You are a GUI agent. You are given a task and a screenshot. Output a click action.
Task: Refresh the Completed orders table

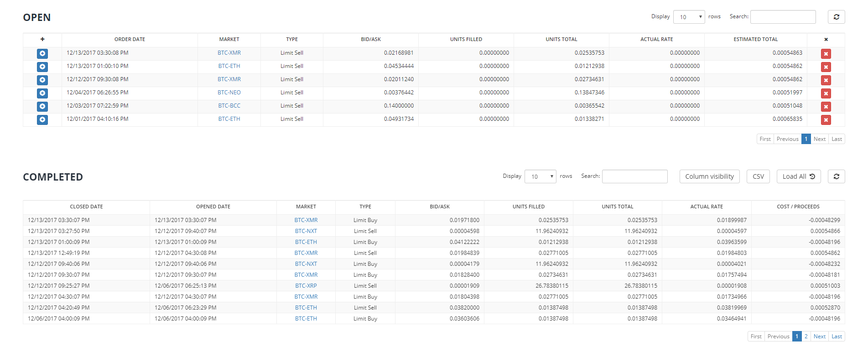(x=836, y=176)
